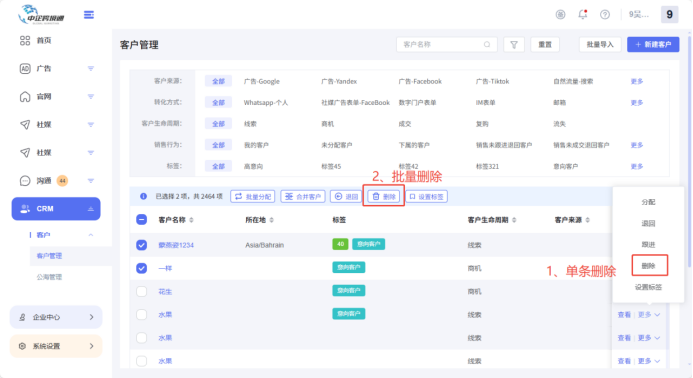Screen dimensions: 693x378
Task: Expand the 官网 menu arrow
Action: tap(91, 96)
